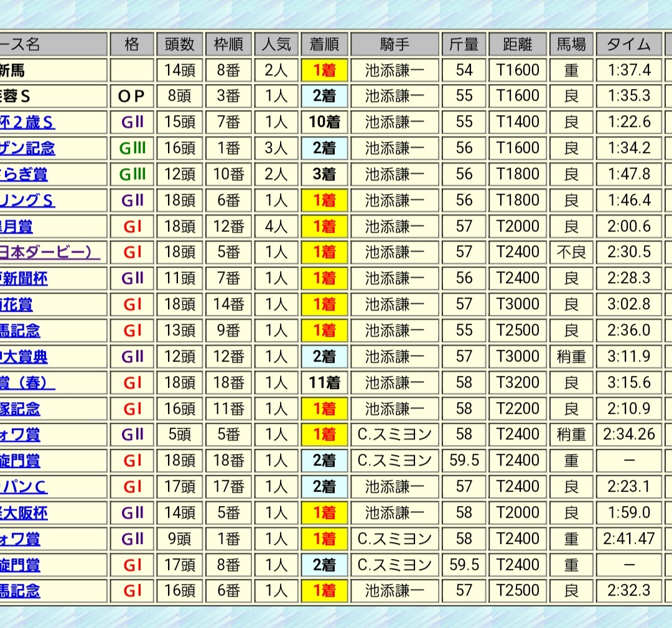Select the 10着 finishing position cell
The height and width of the screenshot is (628, 672).
[x=324, y=123]
